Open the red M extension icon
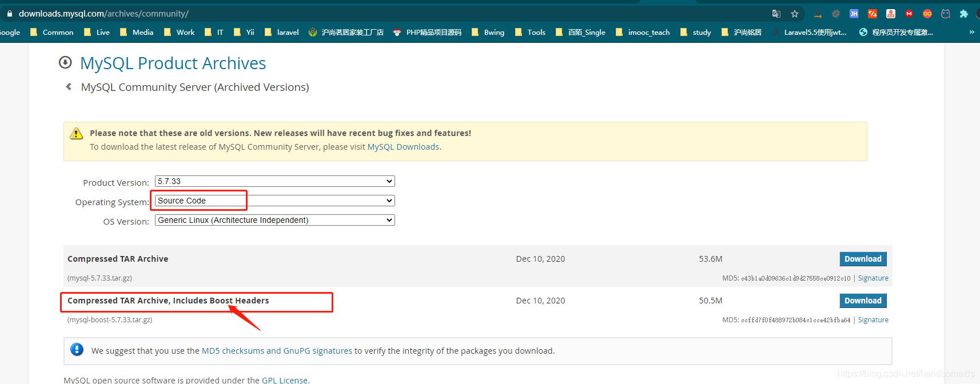This screenshot has width=980, height=384. tap(909, 14)
